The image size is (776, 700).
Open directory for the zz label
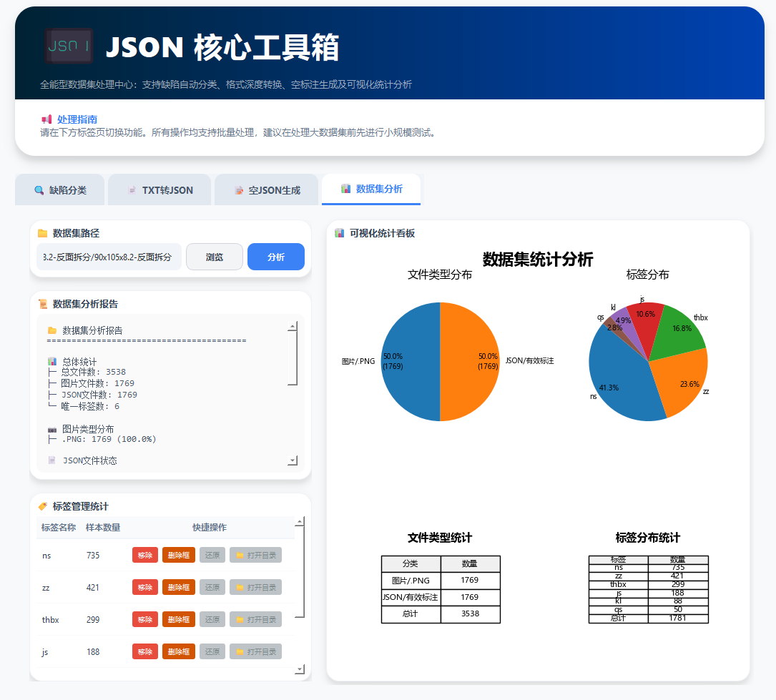[256, 587]
